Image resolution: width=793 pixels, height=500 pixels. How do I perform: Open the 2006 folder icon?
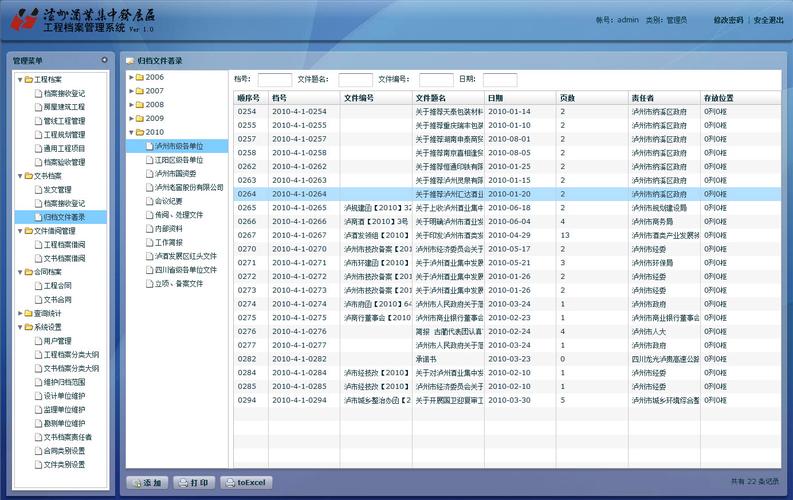pos(140,77)
